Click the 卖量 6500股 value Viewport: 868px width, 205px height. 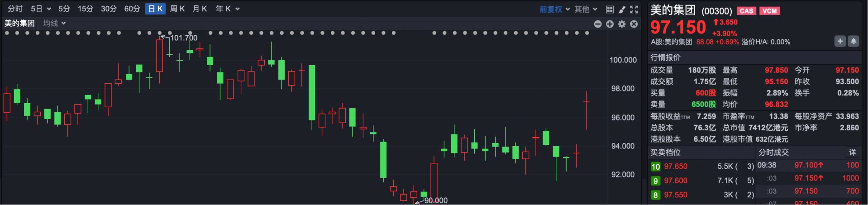click(x=703, y=104)
